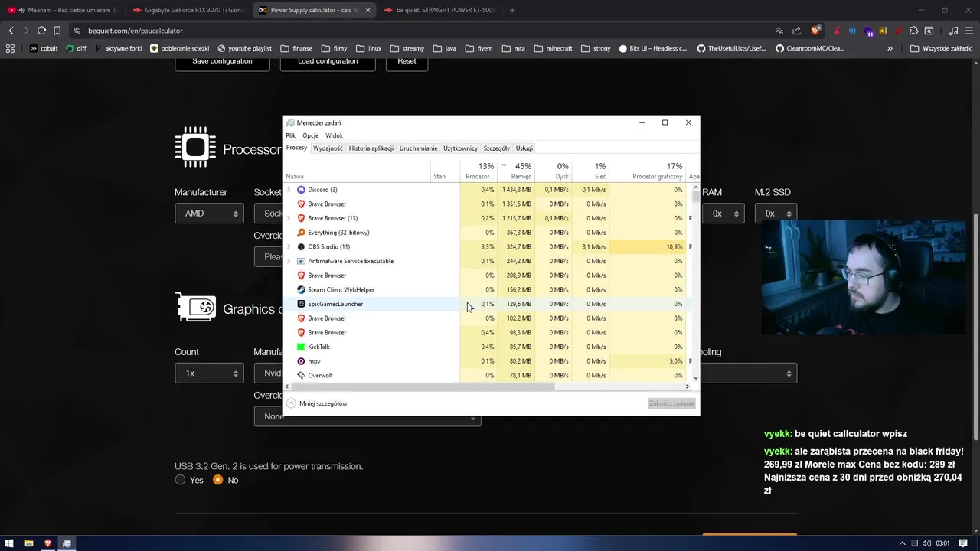Image resolution: width=980 pixels, height=551 pixels.
Task: Collapse details with Mniej szczegółów
Action: (x=317, y=403)
